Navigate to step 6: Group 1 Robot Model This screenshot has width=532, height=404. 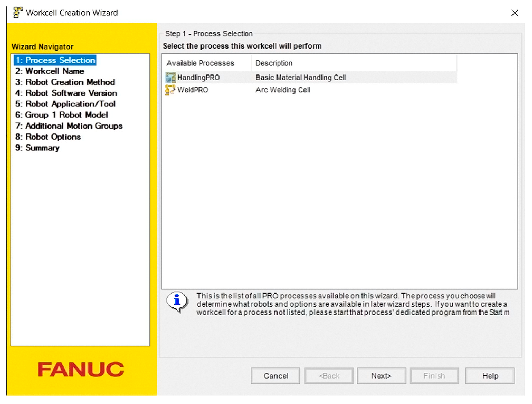click(x=62, y=115)
